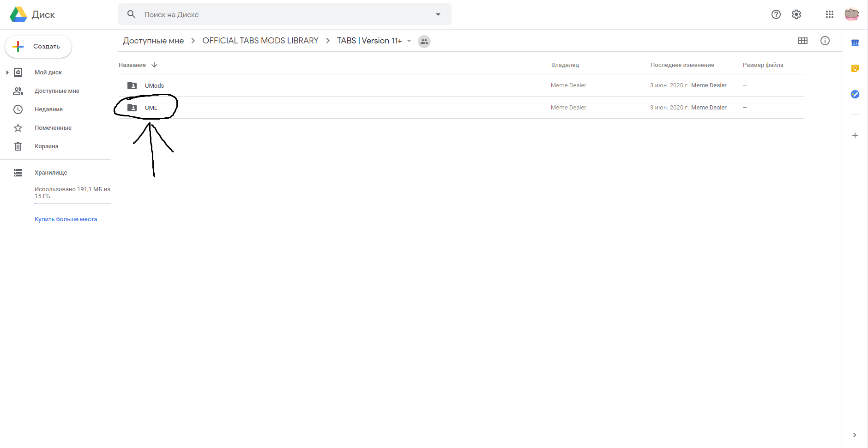Show the details info panel
868x448 pixels.
coord(825,41)
